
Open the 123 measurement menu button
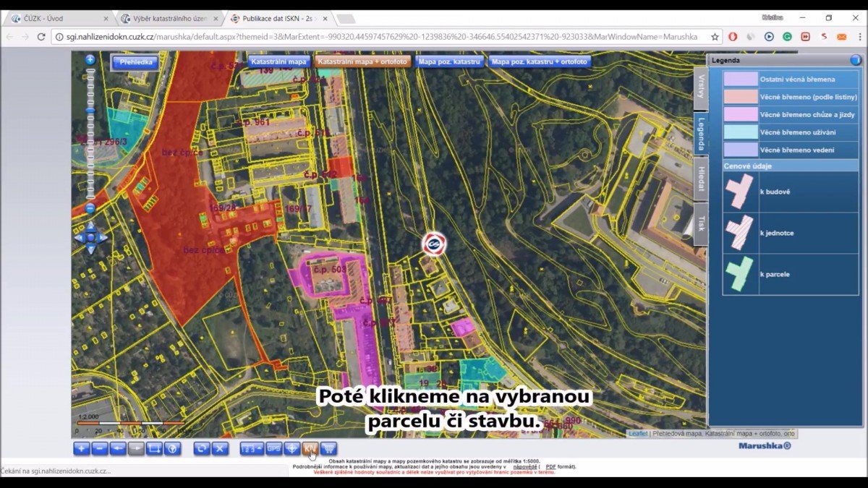point(252,448)
